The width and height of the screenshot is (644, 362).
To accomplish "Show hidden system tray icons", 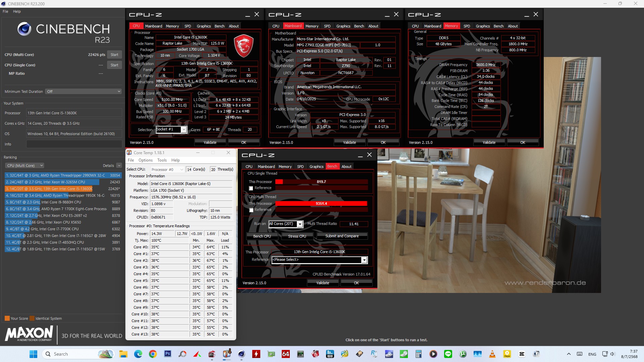I will (569, 354).
